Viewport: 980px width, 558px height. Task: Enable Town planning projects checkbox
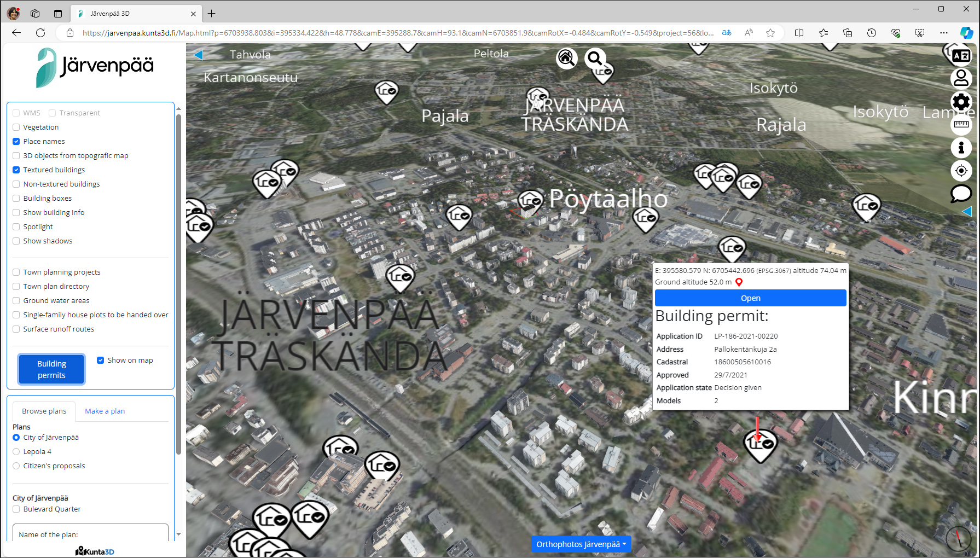tap(16, 272)
